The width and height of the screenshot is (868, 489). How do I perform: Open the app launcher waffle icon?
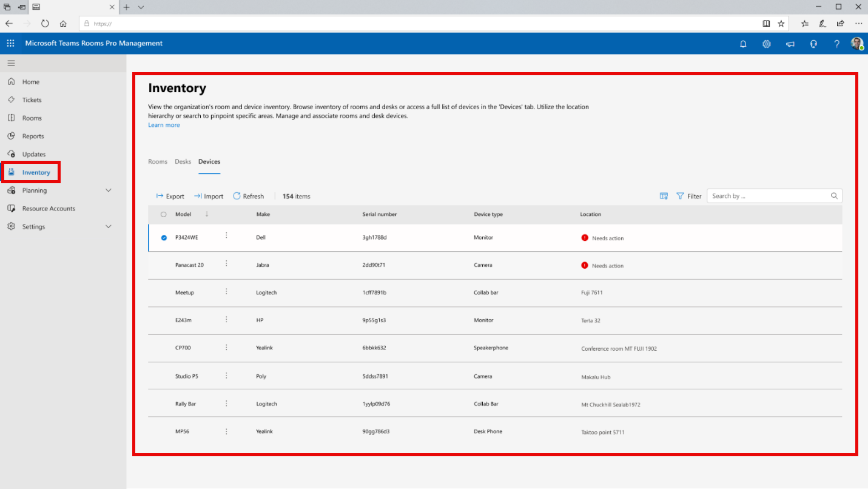[10, 44]
